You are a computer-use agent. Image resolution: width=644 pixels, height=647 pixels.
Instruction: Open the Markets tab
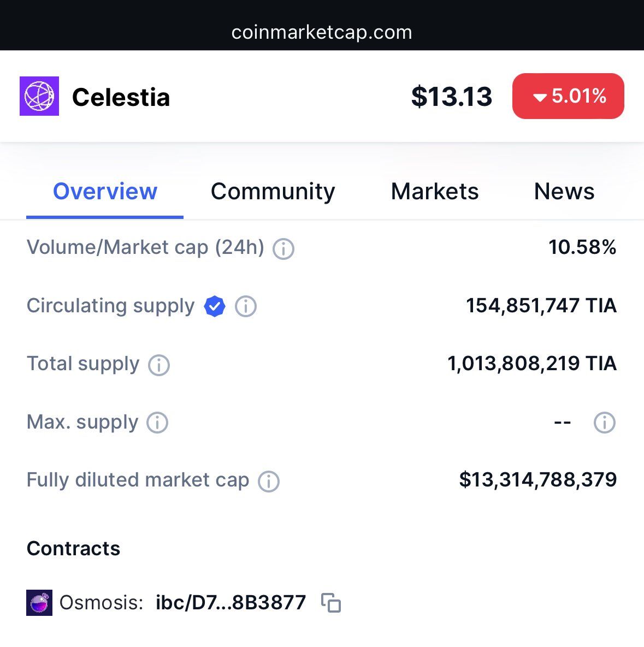[435, 192]
